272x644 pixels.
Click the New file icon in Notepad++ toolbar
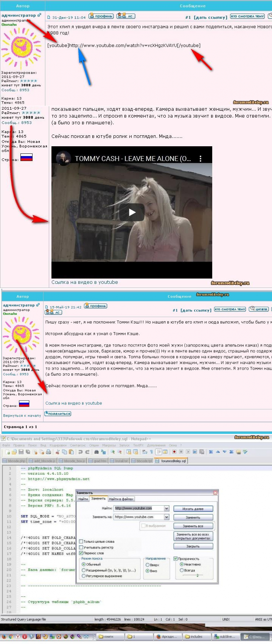8,452
